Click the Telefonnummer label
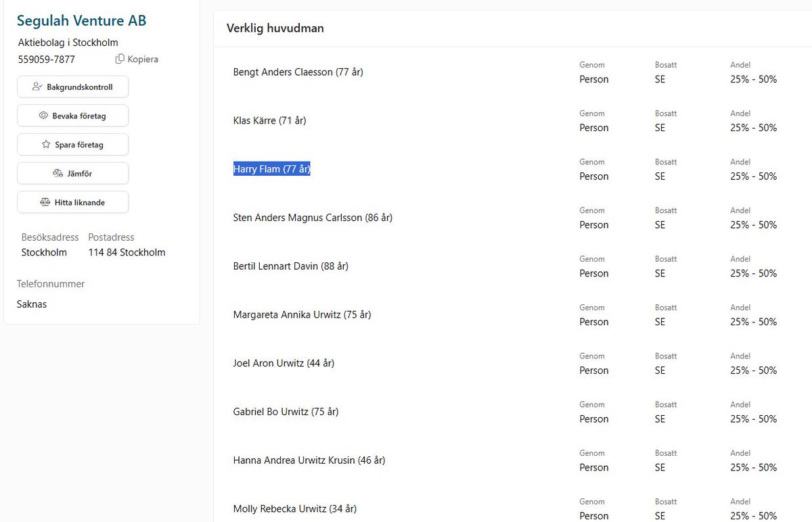Screen dimensions: 812x522 pyautogui.click(x=51, y=284)
